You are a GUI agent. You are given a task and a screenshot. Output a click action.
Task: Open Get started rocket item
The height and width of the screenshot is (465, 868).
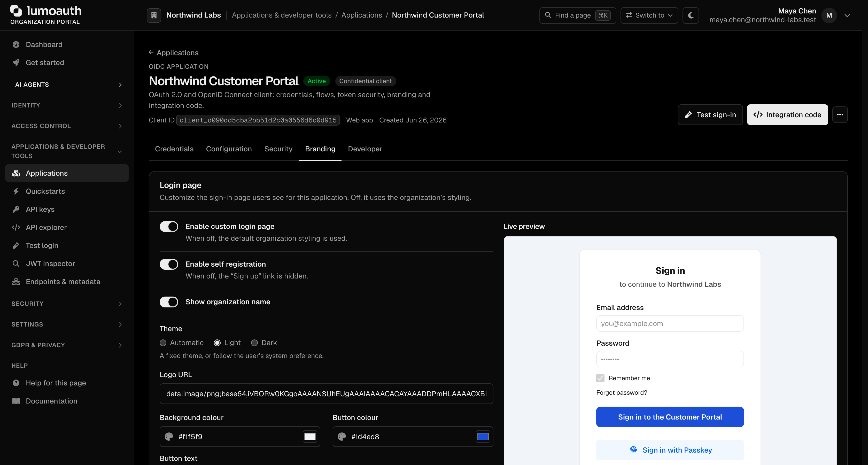(x=67, y=63)
